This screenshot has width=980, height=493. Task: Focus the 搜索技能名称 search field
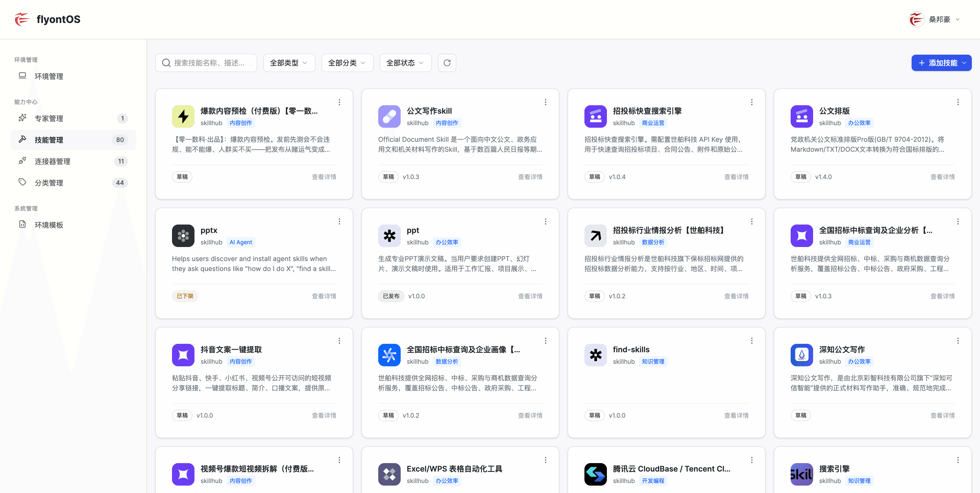[x=206, y=63]
